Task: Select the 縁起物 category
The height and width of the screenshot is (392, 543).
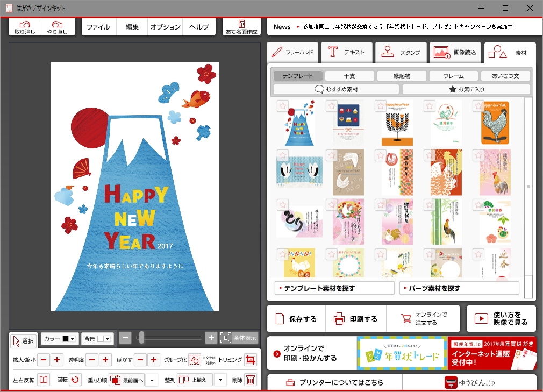Action: [x=402, y=76]
